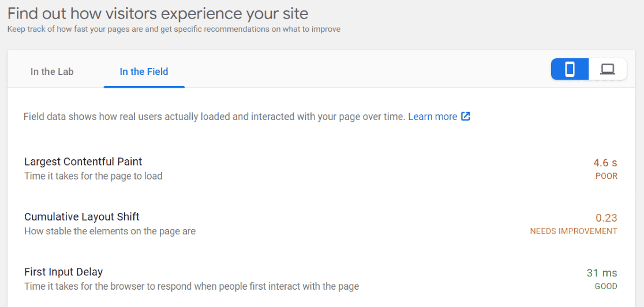
Task: Show mobile device results
Action: (570, 69)
